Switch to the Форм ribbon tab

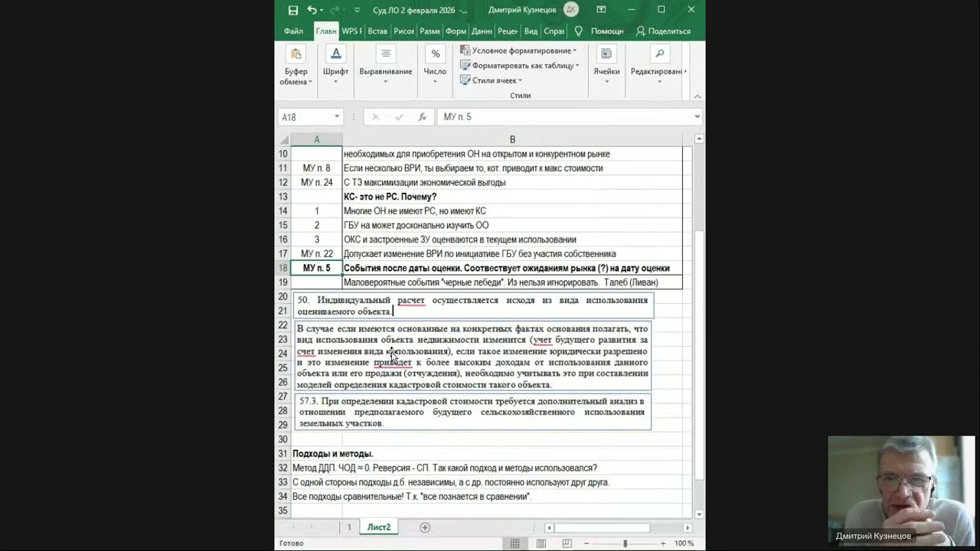click(x=456, y=31)
